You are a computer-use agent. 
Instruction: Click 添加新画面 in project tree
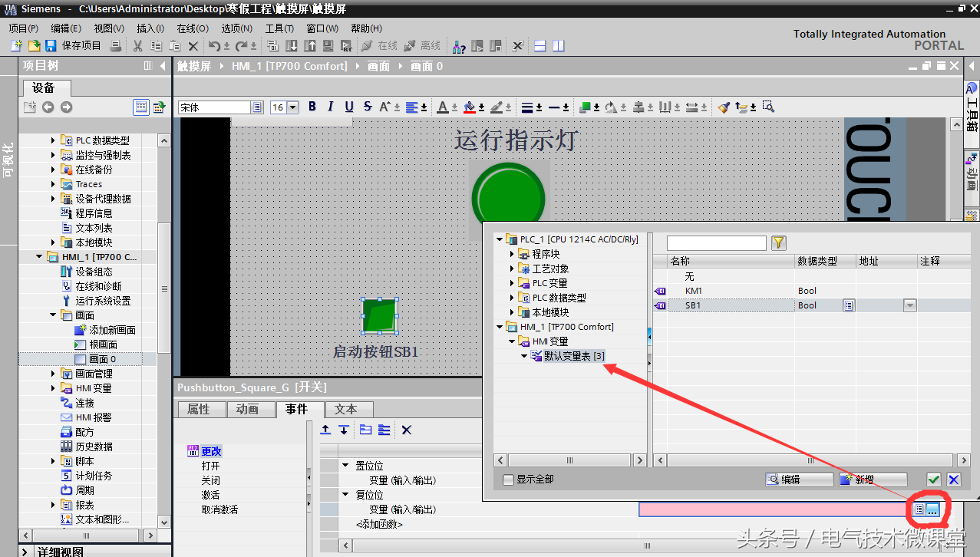coord(112,330)
